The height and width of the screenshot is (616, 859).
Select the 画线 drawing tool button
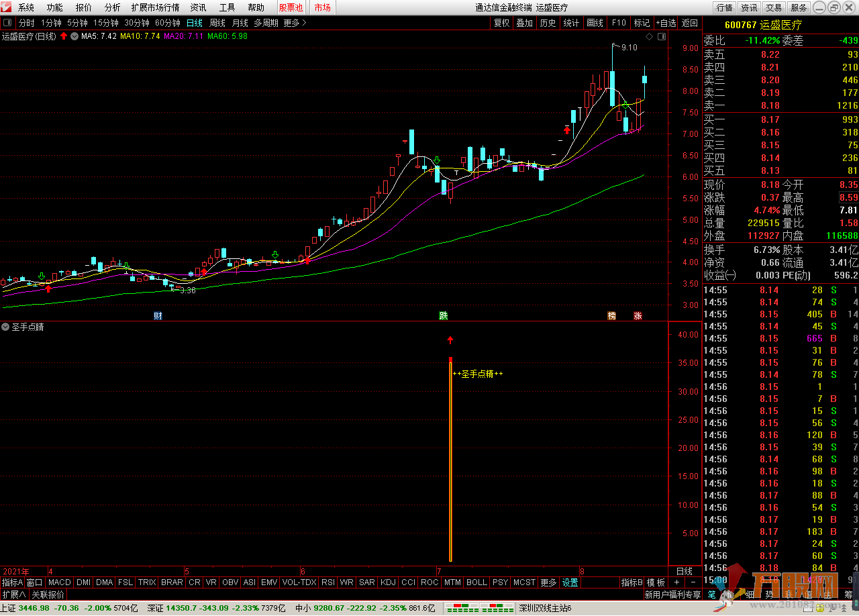595,23
